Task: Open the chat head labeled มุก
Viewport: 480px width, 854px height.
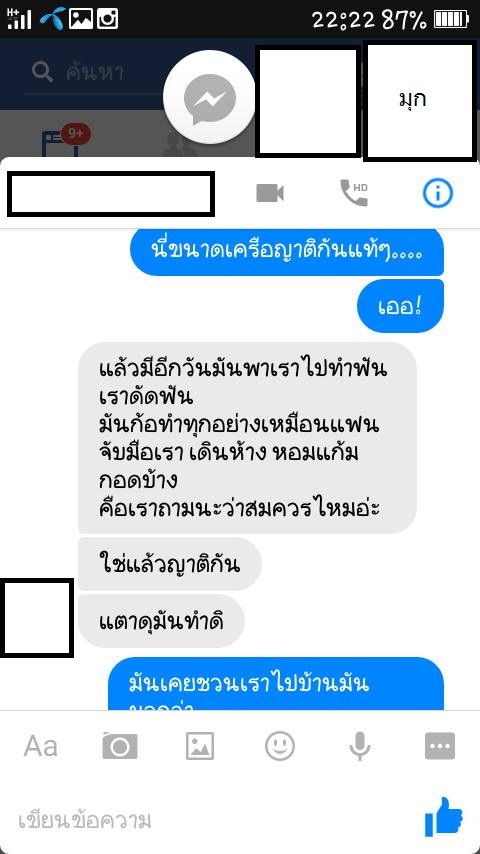Action: [419, 102]
